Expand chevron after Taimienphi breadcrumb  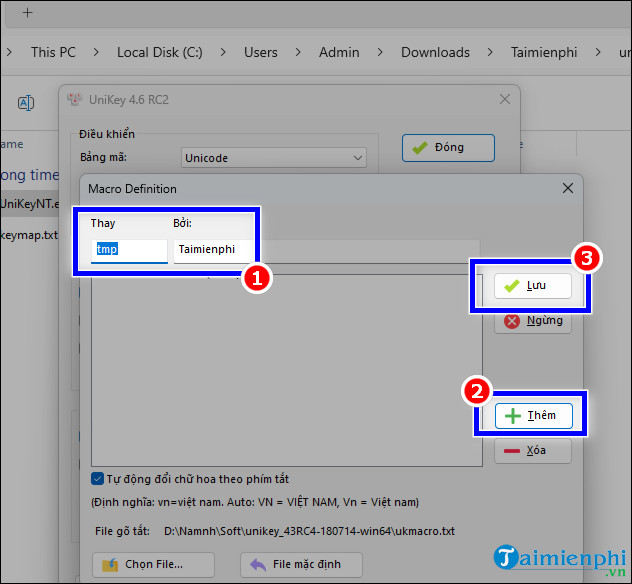coord(598,52)
